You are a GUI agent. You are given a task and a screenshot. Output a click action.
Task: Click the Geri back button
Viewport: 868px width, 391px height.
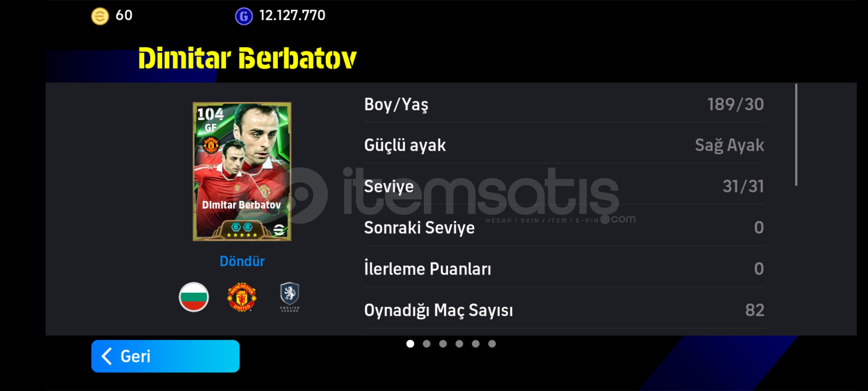165,356
